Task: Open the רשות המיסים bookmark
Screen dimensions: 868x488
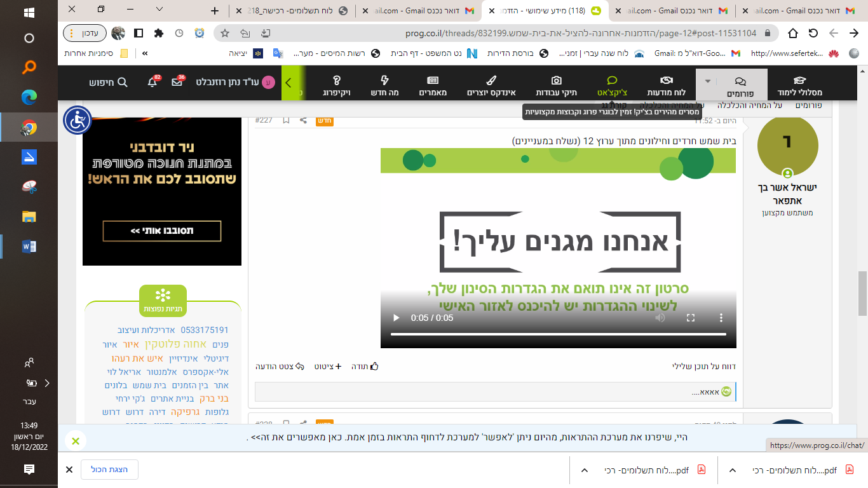Action: point(336,53)
